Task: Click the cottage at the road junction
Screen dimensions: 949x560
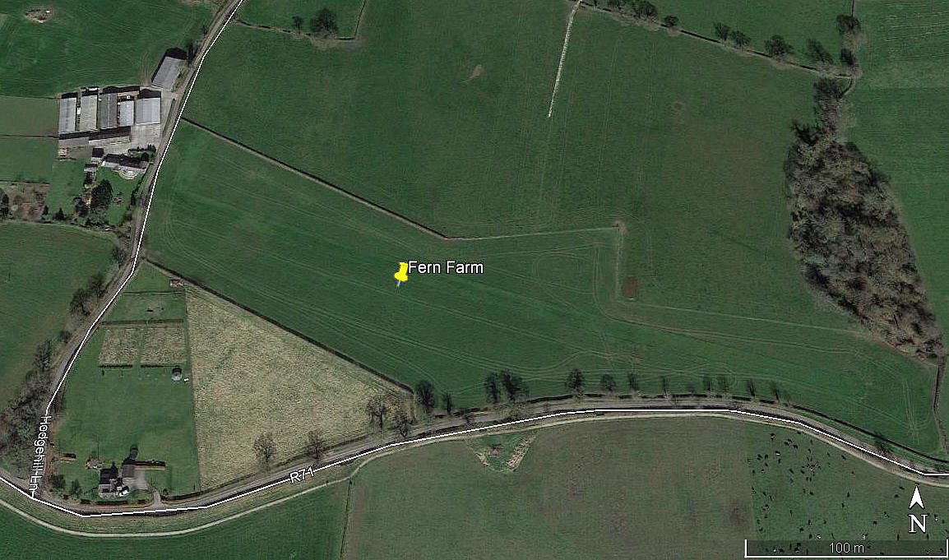Action: (x=119, y=476)
